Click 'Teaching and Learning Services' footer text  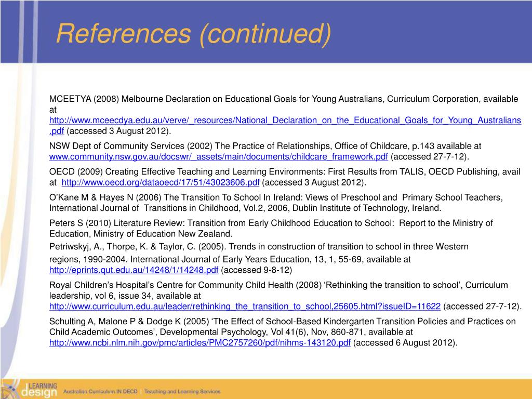click(x=182, y=392)
